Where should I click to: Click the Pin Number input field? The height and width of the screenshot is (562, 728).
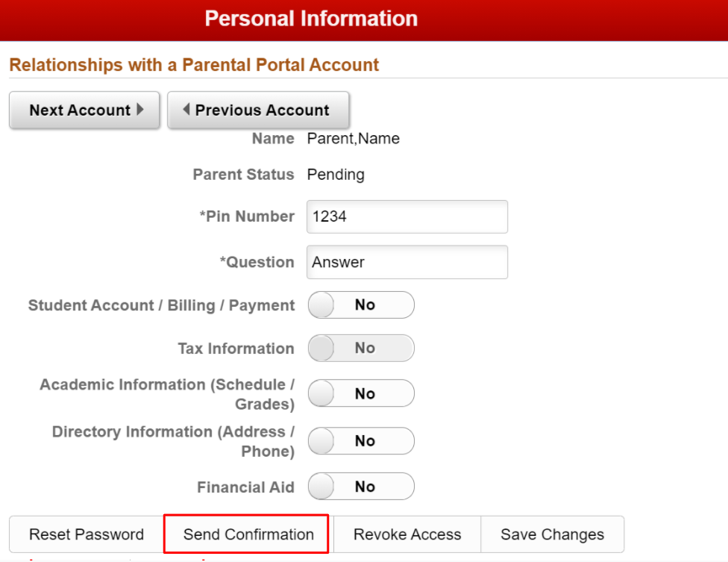(x=407, y=216)
